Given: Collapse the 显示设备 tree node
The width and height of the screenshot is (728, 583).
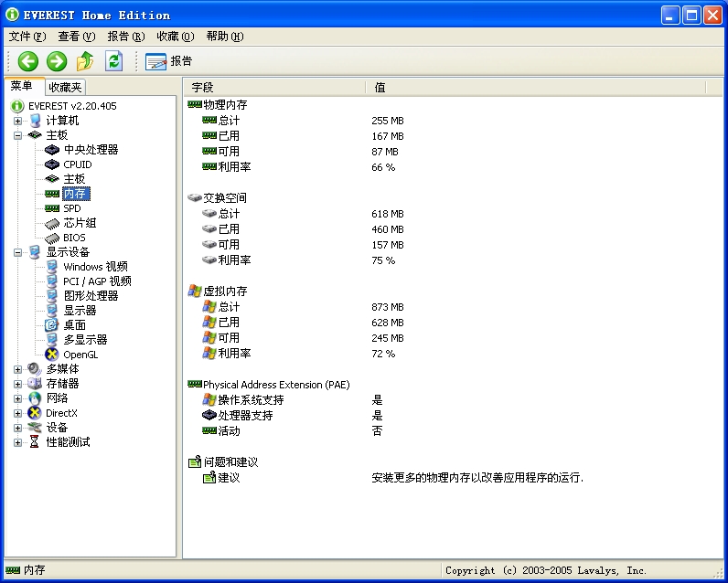Looking at the screenshot, I should [17, 252].
